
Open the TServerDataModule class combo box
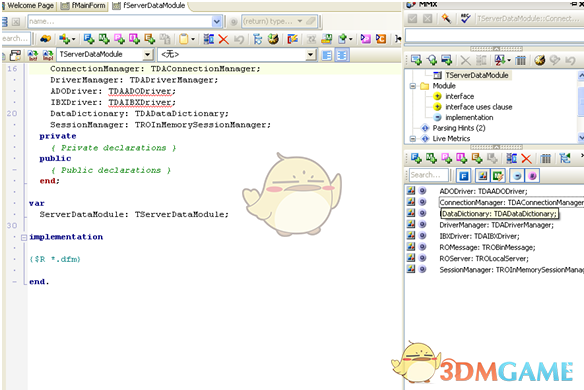click(x=105, y=55)
